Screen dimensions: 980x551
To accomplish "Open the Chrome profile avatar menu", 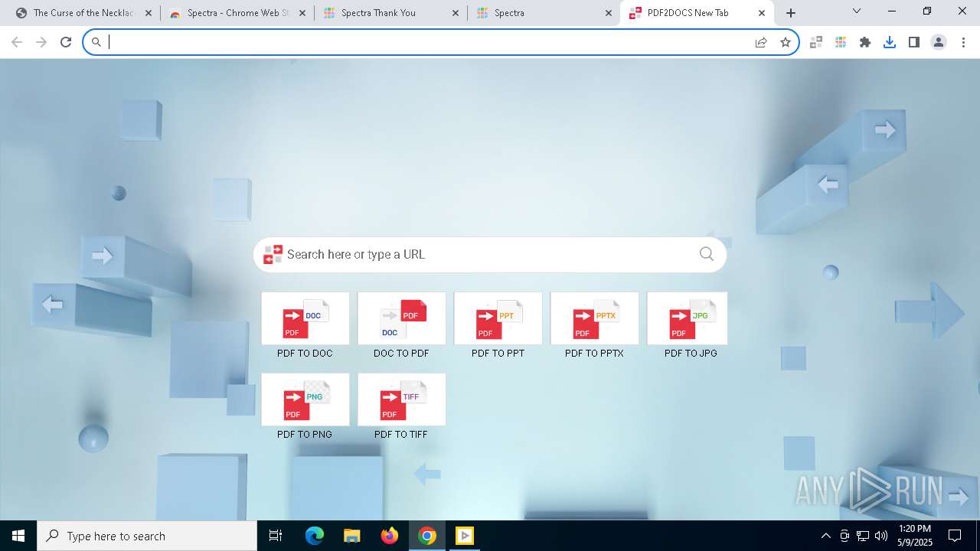I will [x=939, y=42].
